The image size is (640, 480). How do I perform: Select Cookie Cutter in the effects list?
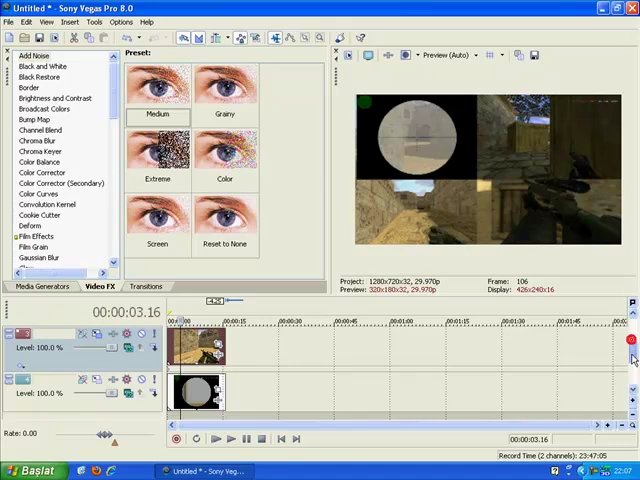(x=39, y=215)
